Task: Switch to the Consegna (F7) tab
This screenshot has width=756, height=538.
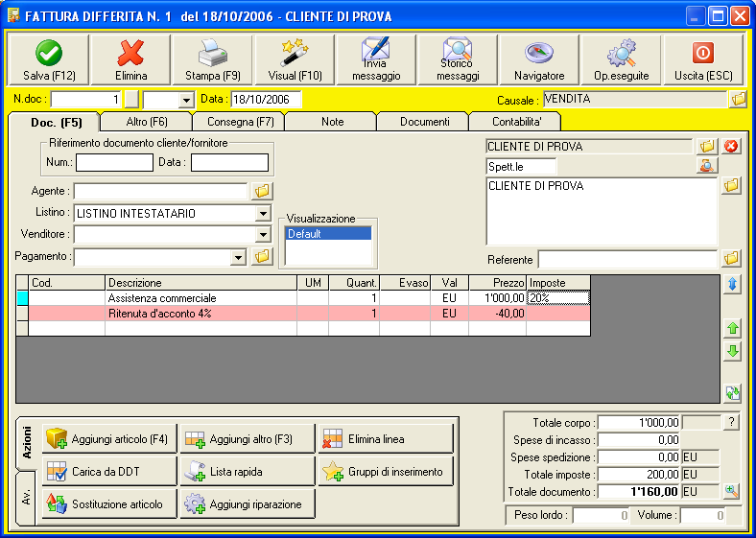Action: click(240, 122)
